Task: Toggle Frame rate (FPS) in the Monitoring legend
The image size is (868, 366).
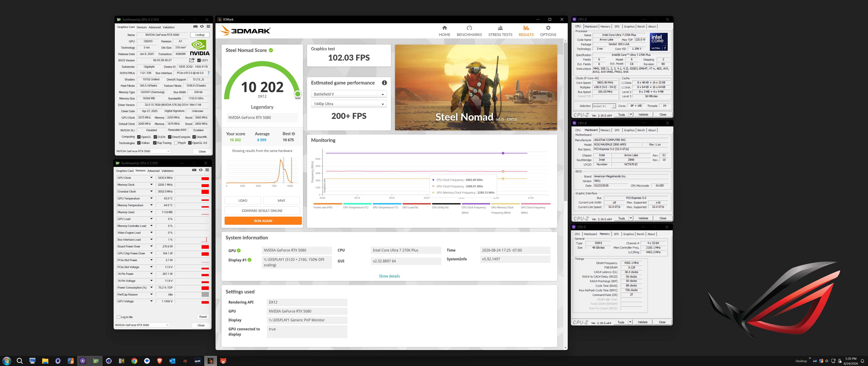Action: point(328,206)
